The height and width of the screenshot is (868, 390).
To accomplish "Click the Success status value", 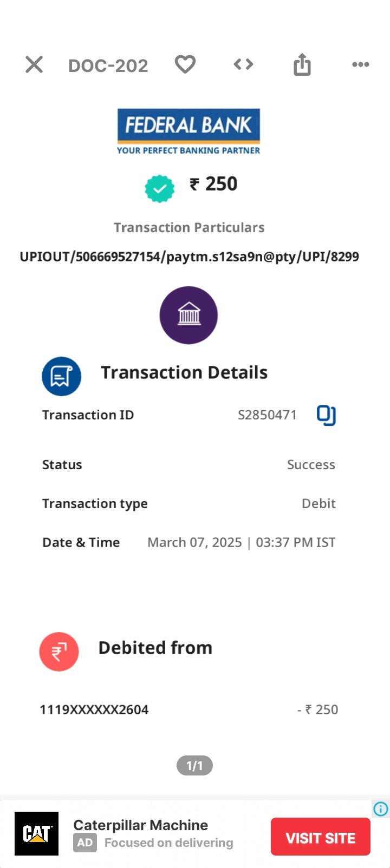I will 311,465.
